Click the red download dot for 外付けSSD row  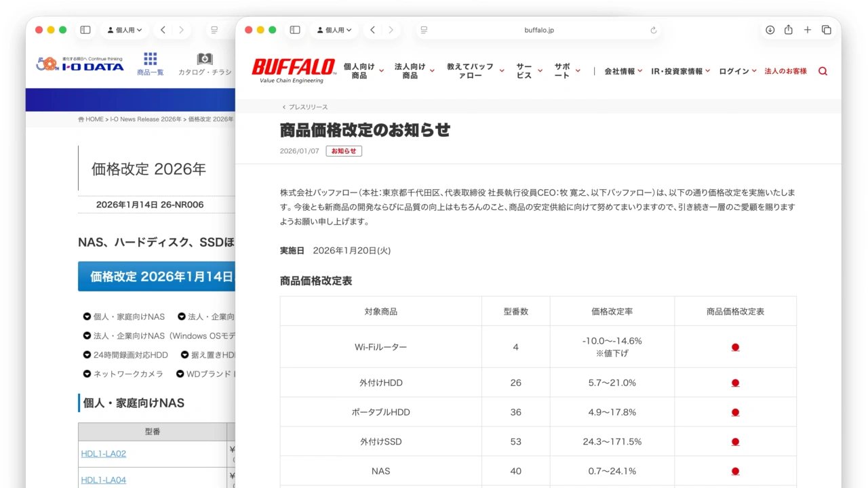[x=735, y=441]
